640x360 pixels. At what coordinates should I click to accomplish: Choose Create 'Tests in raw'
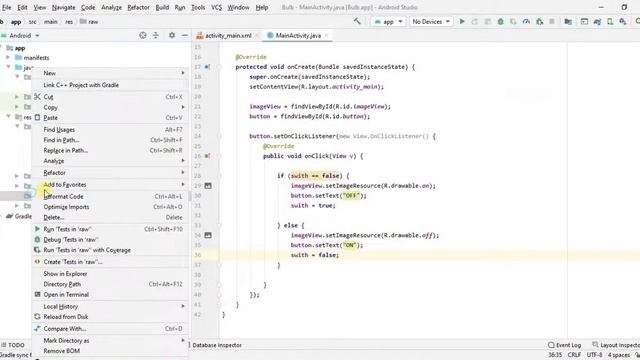pyautogui.click(x=110, y=262)
